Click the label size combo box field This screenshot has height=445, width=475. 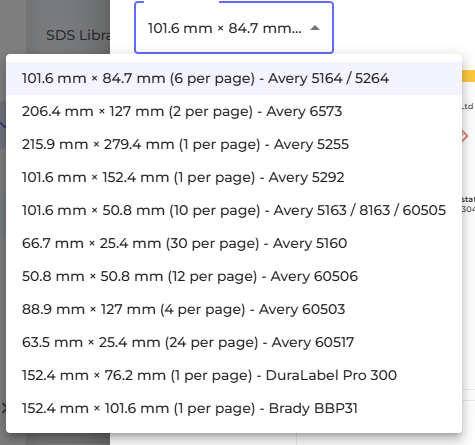234,27
